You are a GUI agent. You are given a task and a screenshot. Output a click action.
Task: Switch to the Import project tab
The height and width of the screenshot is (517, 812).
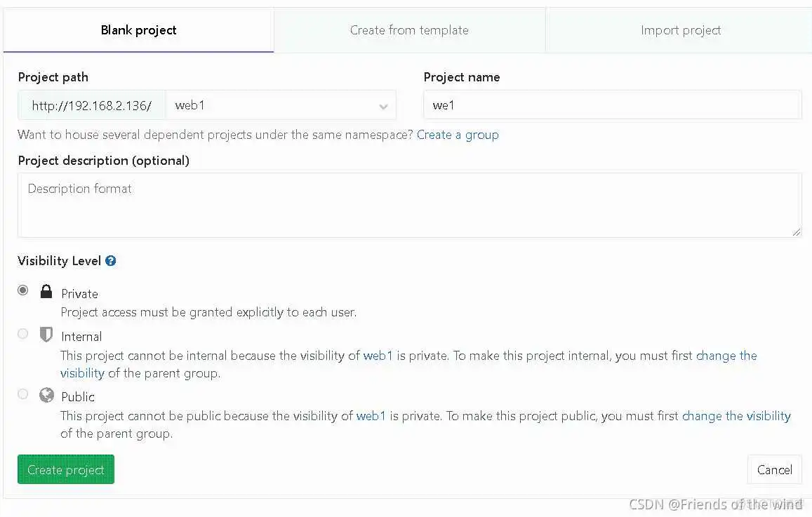(680, 30)
